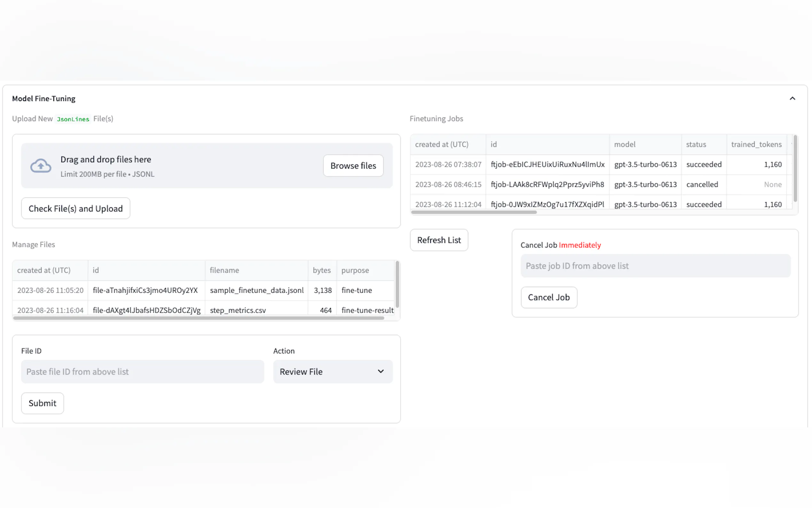
Task: Click the Submit button
Action: click(42, 403)
